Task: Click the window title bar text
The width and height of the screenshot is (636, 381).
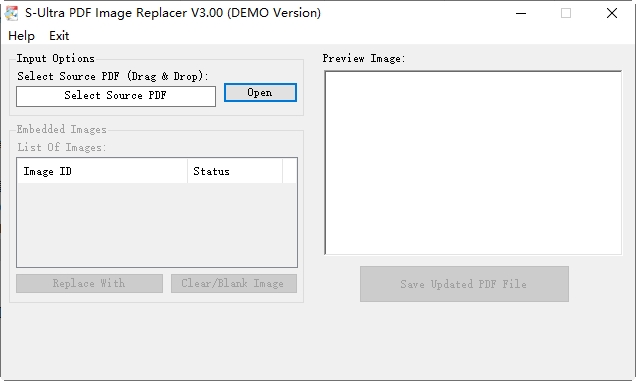Action: 173,13
